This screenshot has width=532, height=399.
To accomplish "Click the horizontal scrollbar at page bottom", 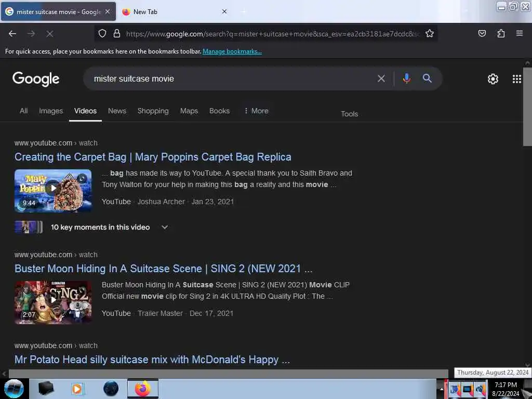I will pyautogui.click(x=229, y=374).
